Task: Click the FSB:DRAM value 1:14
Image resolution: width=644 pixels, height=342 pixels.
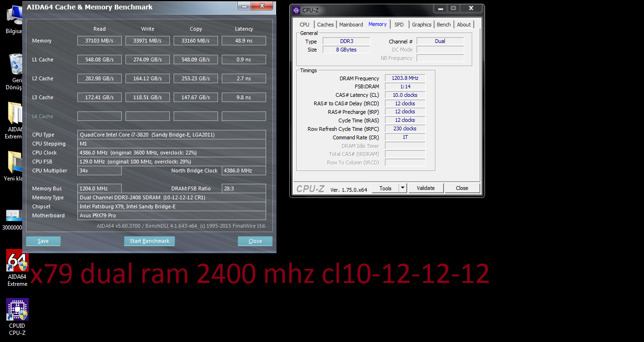Action: pyautogui.click(x=405, y=86)
